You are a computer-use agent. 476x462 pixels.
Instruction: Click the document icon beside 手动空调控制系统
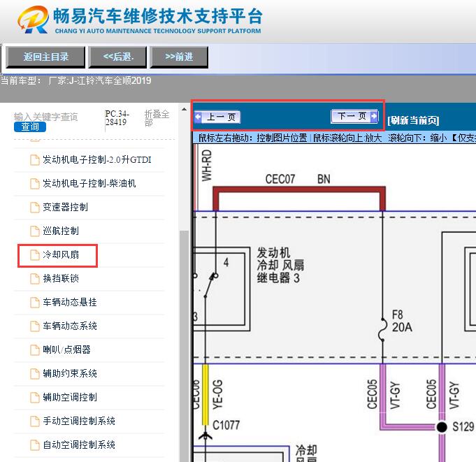click(35, 421)
